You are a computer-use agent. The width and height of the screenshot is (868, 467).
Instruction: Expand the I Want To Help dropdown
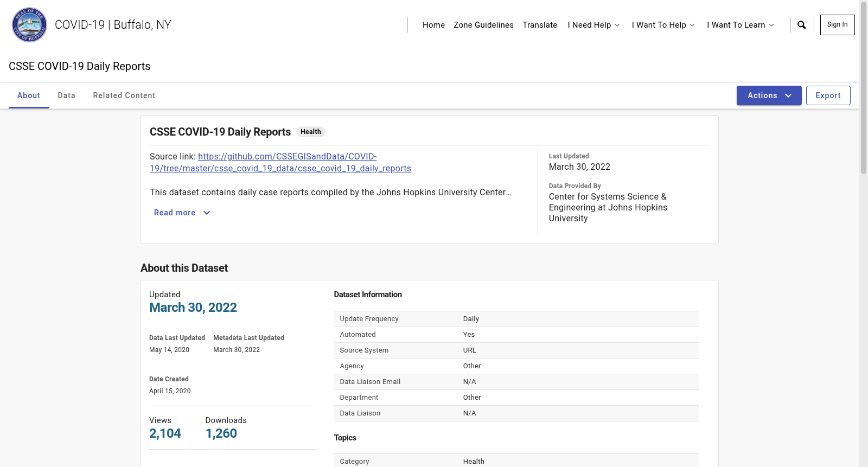[663, 25]
